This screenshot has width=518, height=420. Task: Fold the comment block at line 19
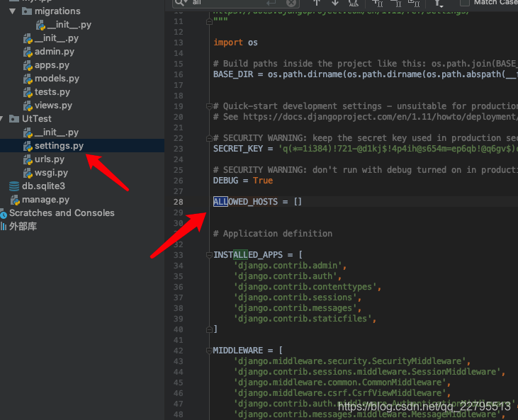pyautogui.click(x=209, y=106)
